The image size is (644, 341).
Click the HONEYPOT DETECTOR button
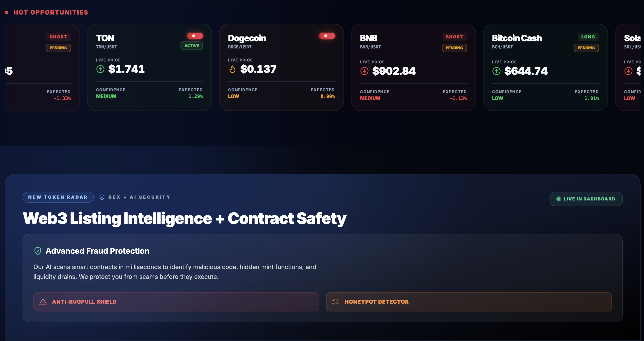469,302
